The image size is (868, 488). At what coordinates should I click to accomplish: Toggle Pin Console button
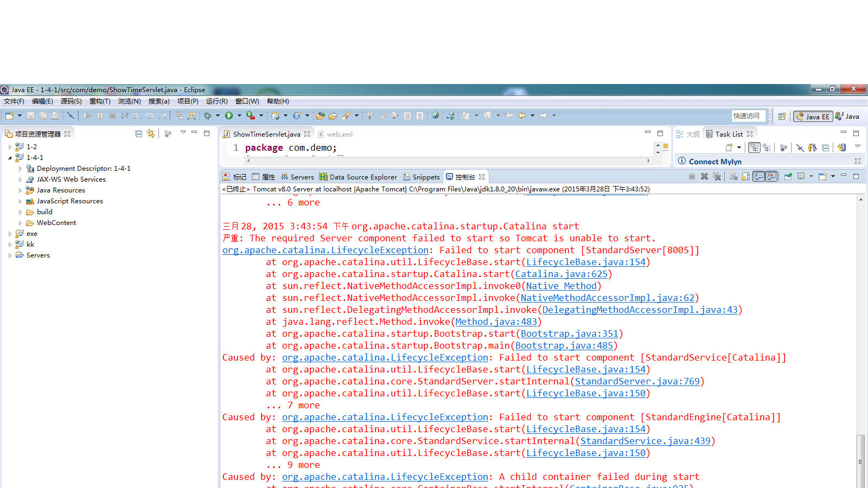(x=788, y=176)
